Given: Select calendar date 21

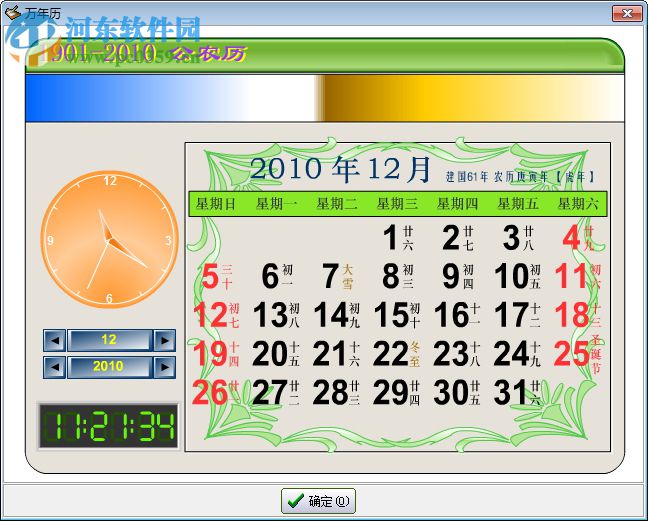Looking at the screenshot, I should click(x=336, y=354).
